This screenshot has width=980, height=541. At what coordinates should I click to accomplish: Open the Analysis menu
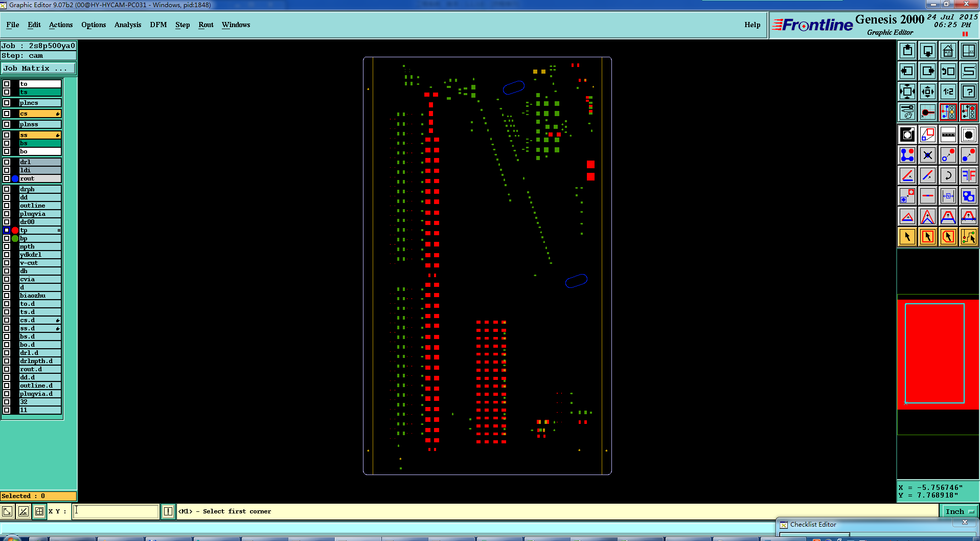(x=128, y=25)
